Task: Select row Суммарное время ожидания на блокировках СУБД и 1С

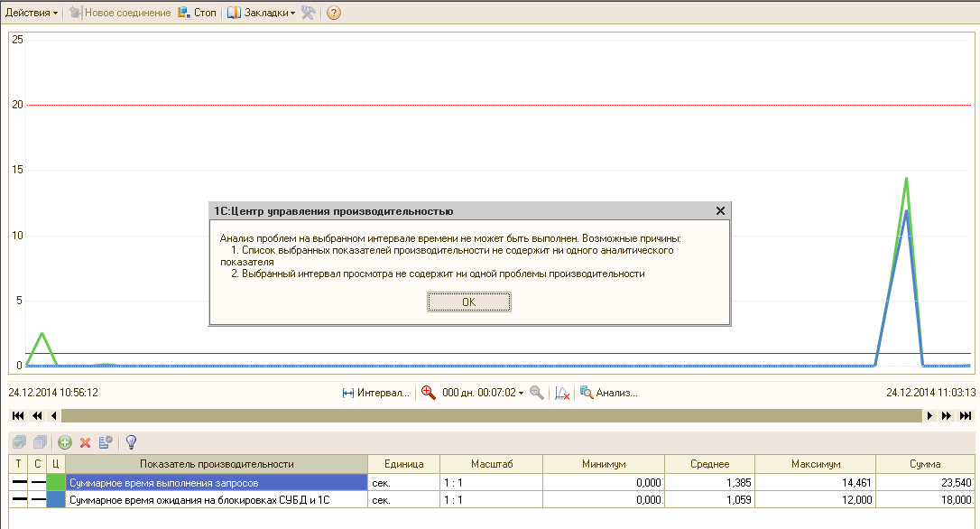Action: pos(217,499)
